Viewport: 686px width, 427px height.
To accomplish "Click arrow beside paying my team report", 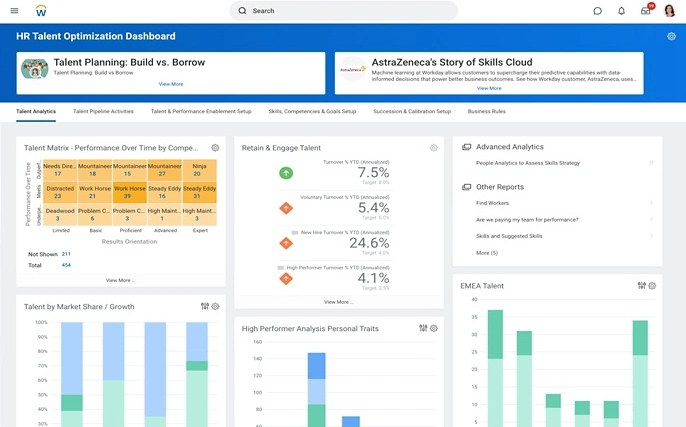I will pyautogui.click(x=651, y=219).
